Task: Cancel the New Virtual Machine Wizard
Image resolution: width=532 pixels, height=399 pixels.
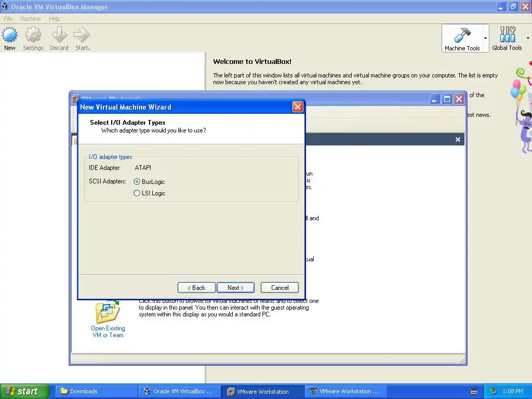Action: (280, 288)
